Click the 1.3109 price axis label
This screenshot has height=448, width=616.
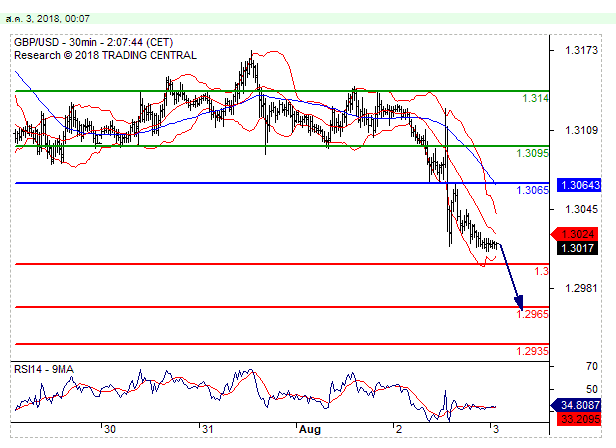581,130
